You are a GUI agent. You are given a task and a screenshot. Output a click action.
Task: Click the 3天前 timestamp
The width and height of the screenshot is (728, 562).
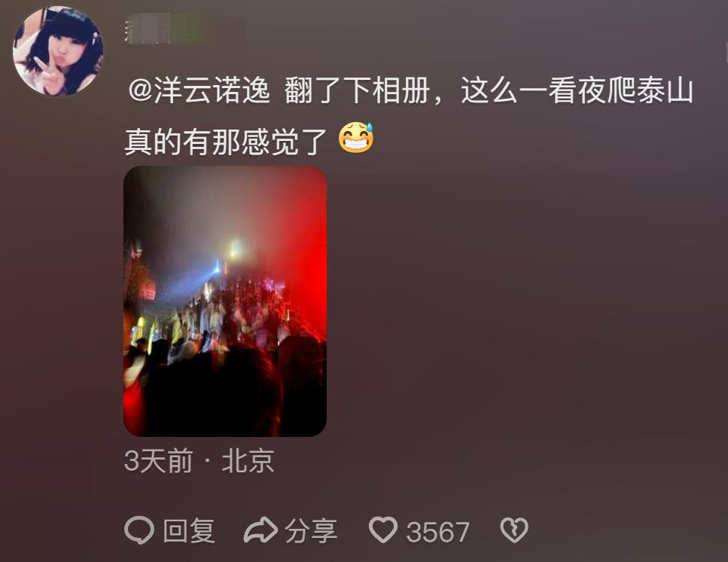coord(158,461)
